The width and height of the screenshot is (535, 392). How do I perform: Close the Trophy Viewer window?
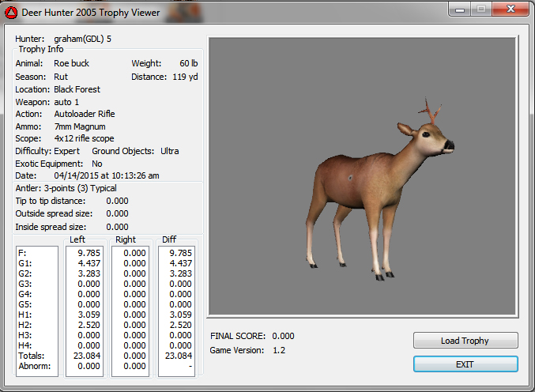tap(507, 9)
